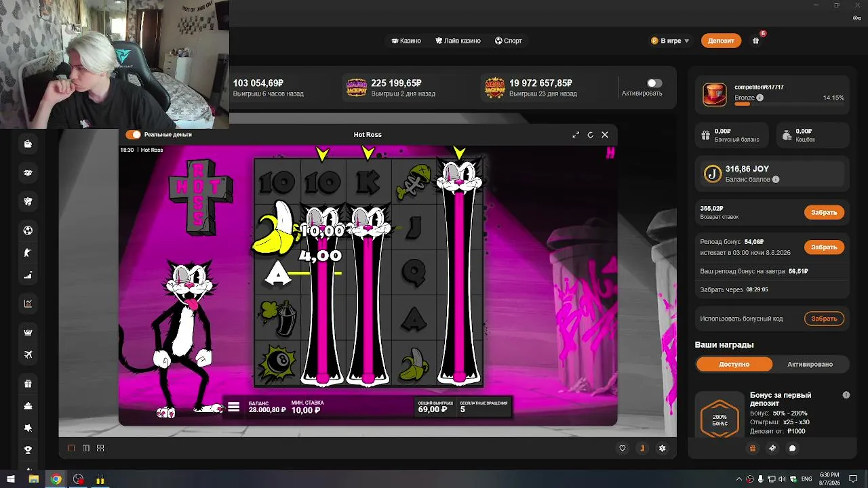Toggle the Активировать jackpot switch
Image resolution: width=868 pixels, height=488 pixels.
[654, 83]
